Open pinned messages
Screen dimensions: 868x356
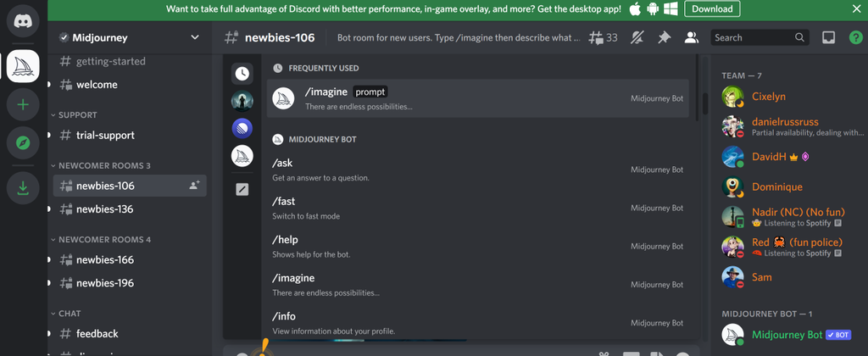[x=664, y=37]
